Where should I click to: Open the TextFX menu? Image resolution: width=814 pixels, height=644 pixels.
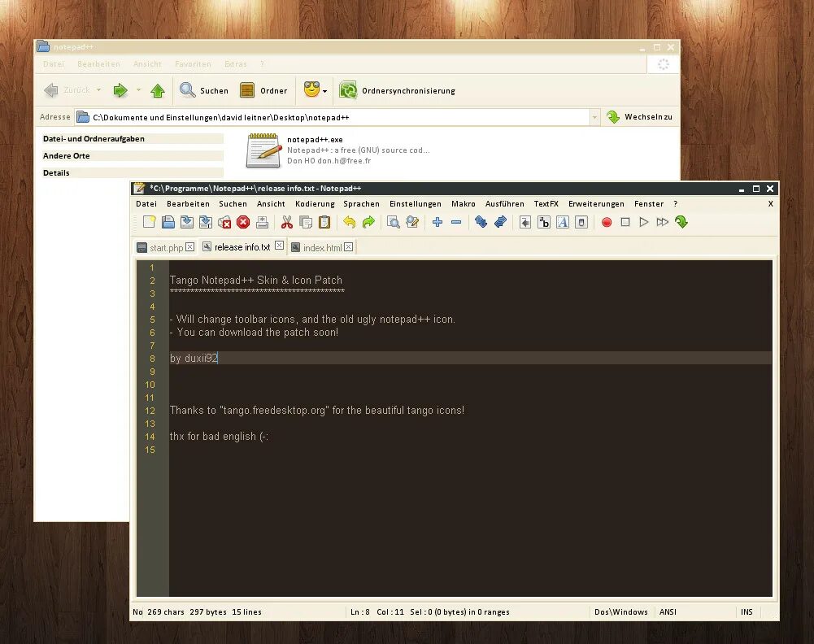(546, 204)
